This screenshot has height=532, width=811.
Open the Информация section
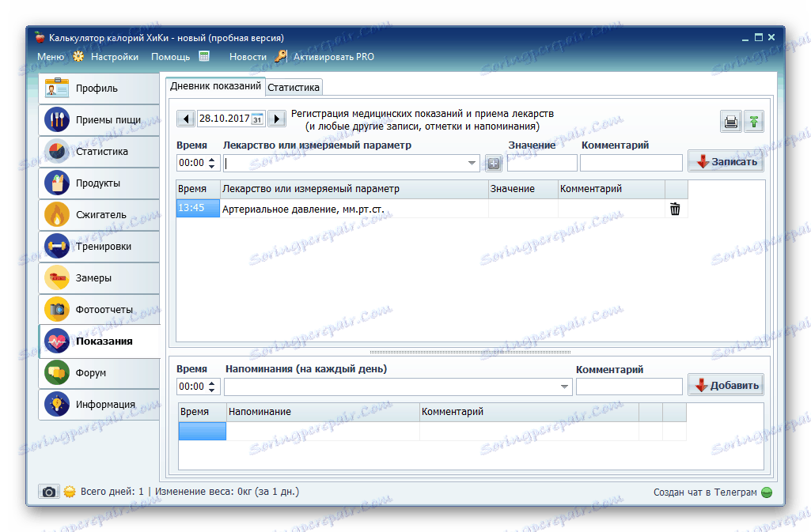pyautogui.click(x=99, y=404)
